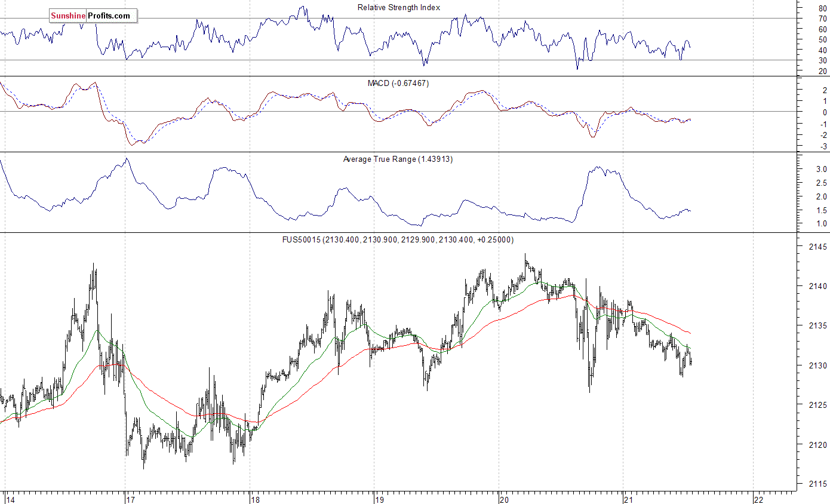This screenshot has height=504, width=830.
Task: Select the Average True Range (1.43913) label
Action: click(398, 159)
